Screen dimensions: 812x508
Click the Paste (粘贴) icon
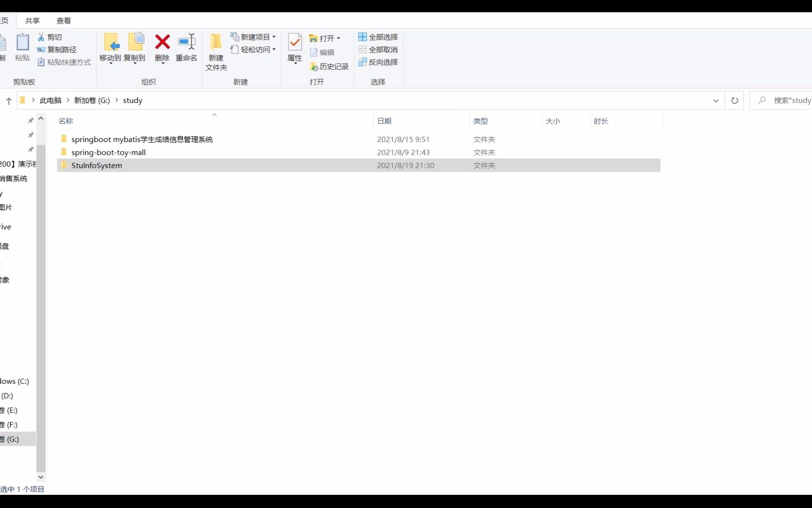(x=22, y=47)
